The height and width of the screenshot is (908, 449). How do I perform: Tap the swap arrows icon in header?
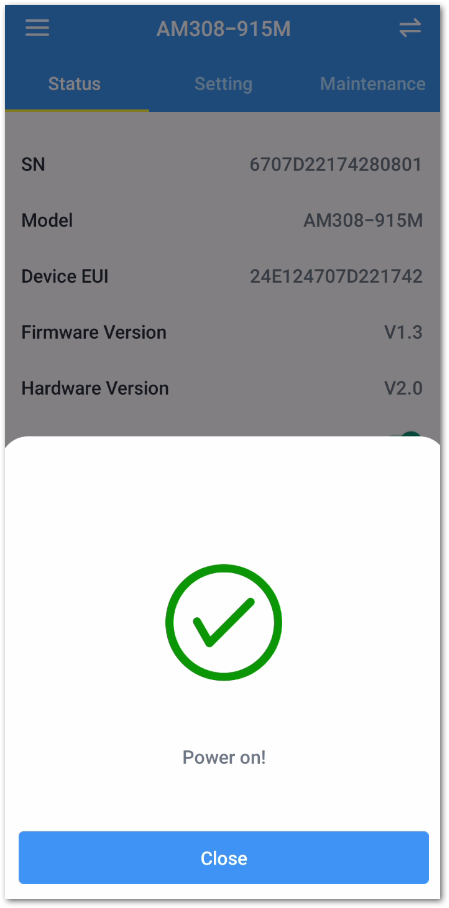click(x=410, y=28)
